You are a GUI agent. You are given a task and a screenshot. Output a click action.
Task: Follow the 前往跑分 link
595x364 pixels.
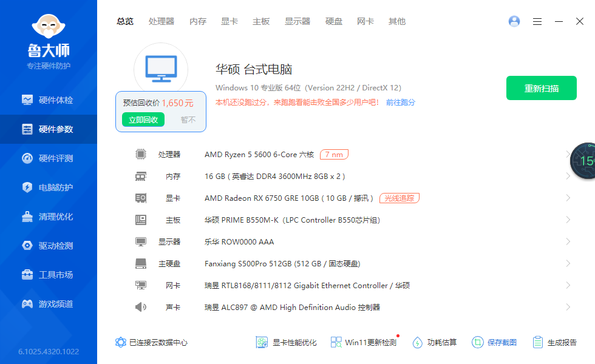401,103
